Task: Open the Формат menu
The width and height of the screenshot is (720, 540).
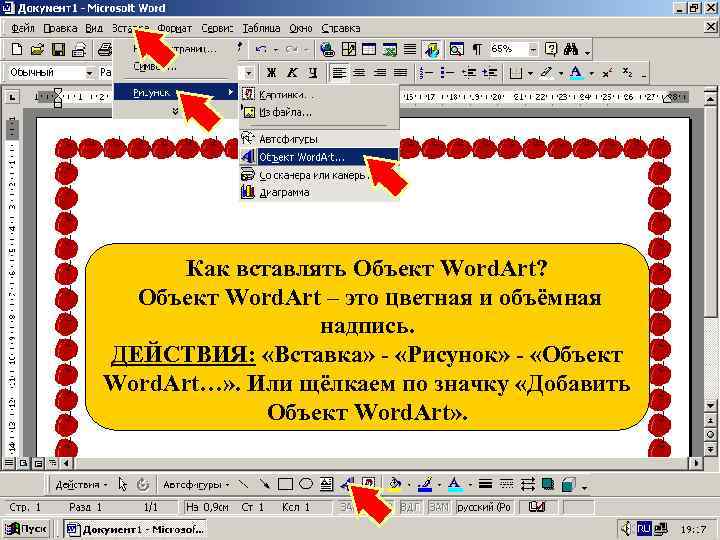Action: coord(174,28)
